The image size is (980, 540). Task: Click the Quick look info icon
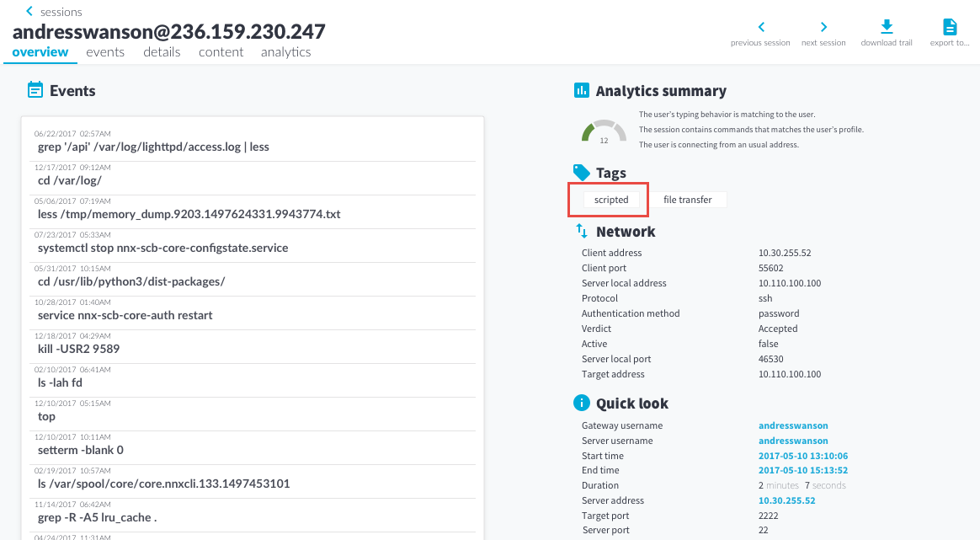pyautogui.click(x=581, y=404)
